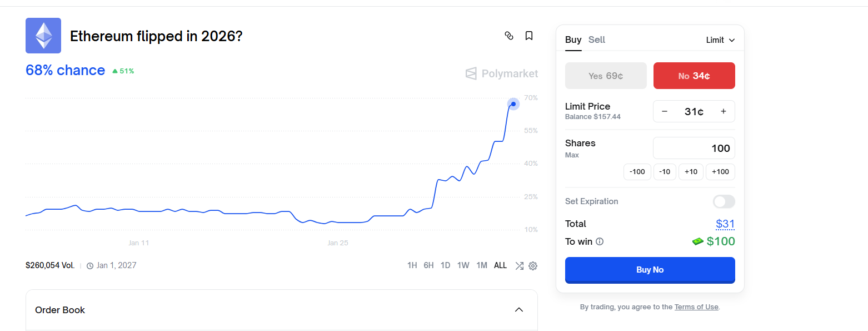The height and width of the screenshot is (331, 868).
Task: Add 10 shares with +10 button
Action: point(691,172)
